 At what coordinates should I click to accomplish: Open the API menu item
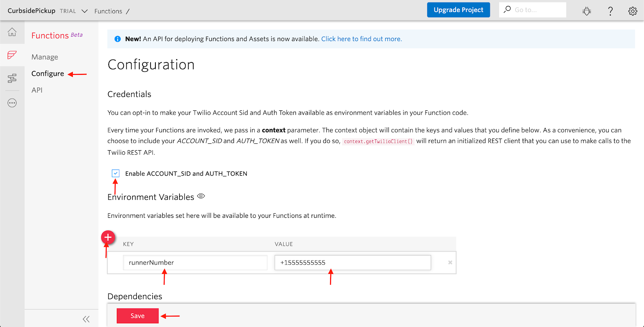point(37,90)
